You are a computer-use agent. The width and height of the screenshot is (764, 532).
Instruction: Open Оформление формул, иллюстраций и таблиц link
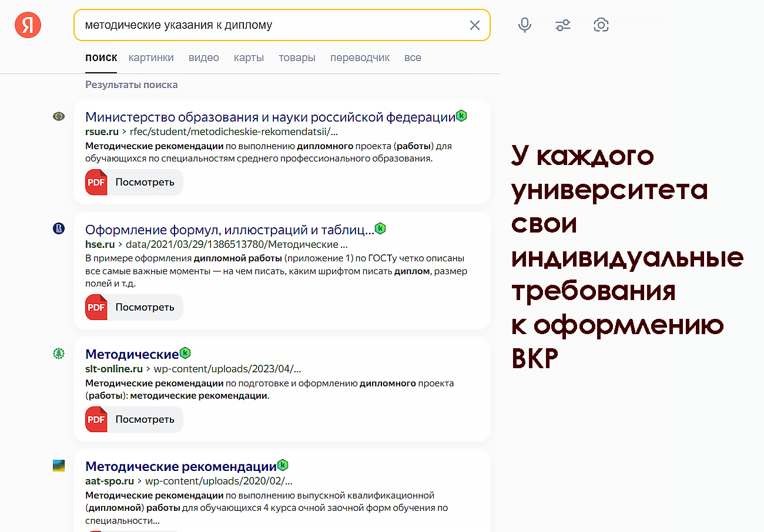pyautogui.click(x=230, y=230)
